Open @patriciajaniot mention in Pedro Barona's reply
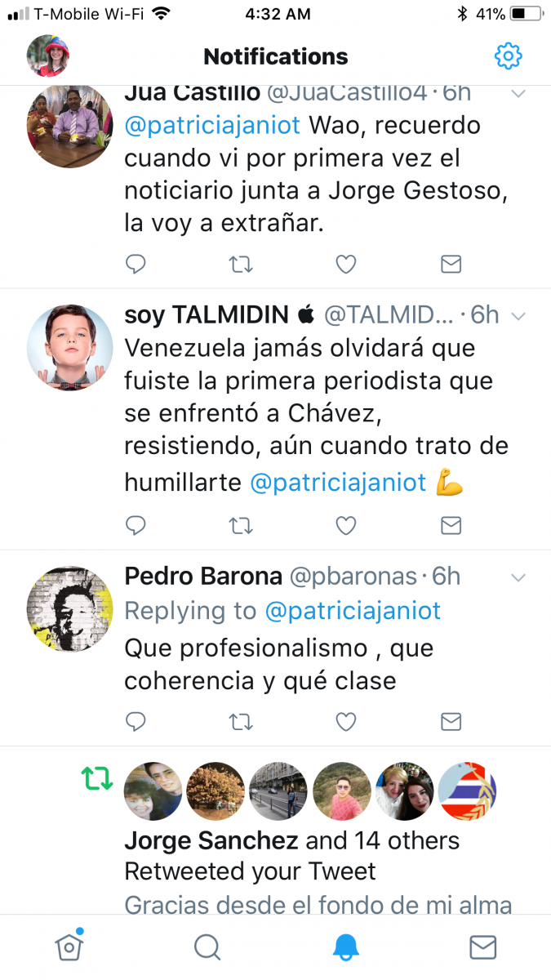 tap(353, 611)
